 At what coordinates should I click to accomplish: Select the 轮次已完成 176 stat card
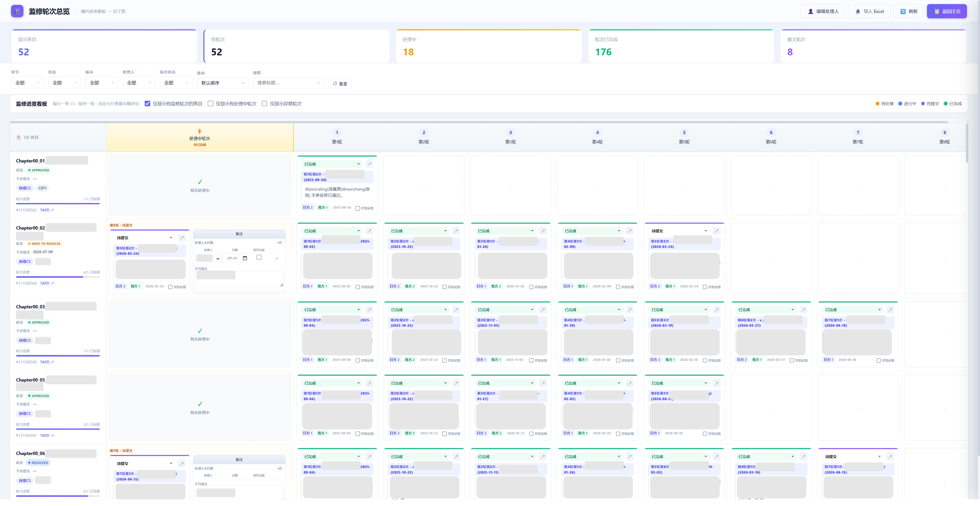point(681,46)
